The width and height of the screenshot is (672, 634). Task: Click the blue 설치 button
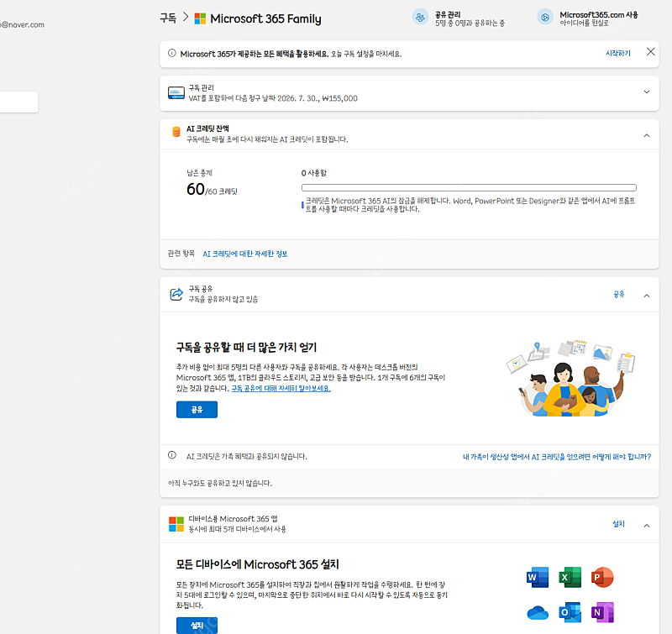pyautogui.click(x=197, y=626)
